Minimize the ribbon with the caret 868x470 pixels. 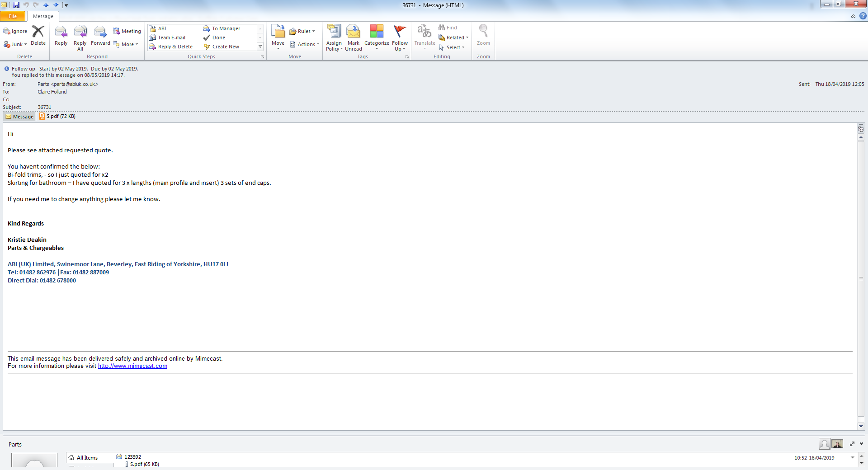pos(853,16)
